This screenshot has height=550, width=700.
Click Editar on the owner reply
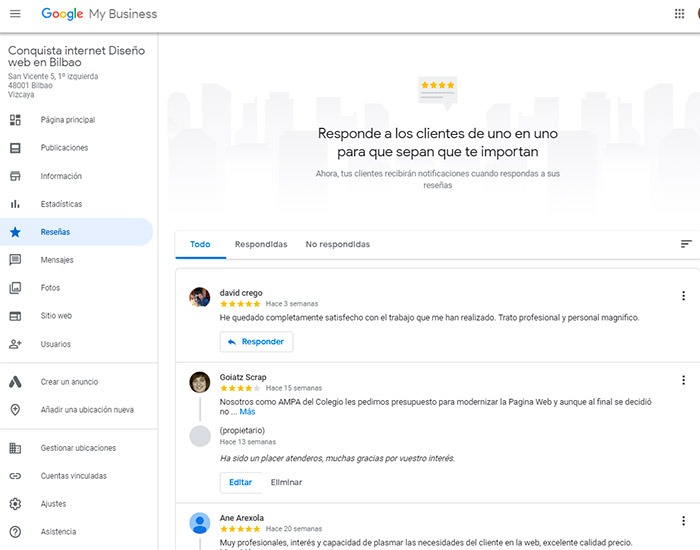(x=240, y=482)
